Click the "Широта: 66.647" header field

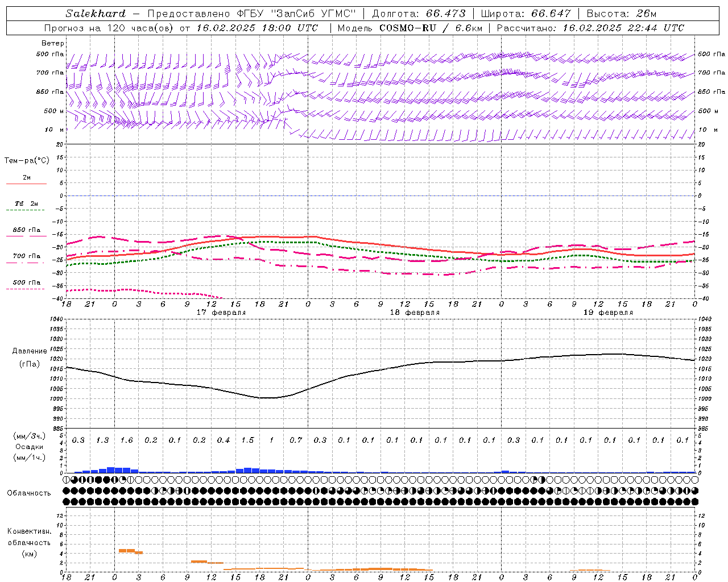point(526,14)
